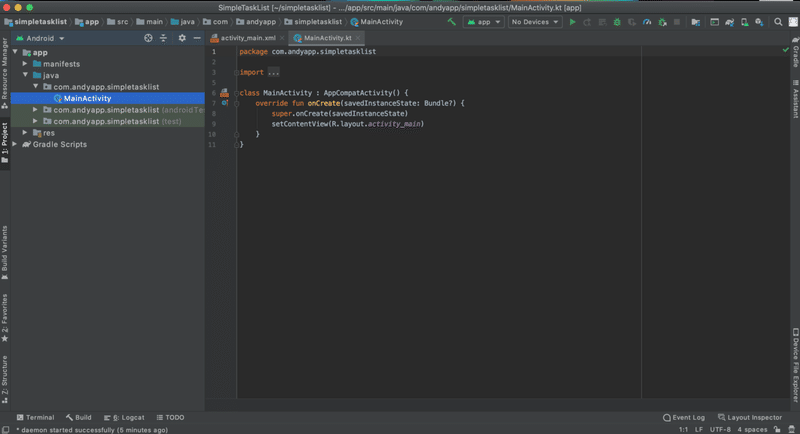Open Project Structure folder icon in toolbar
The image size is (800, 434).
click(695, 22)
